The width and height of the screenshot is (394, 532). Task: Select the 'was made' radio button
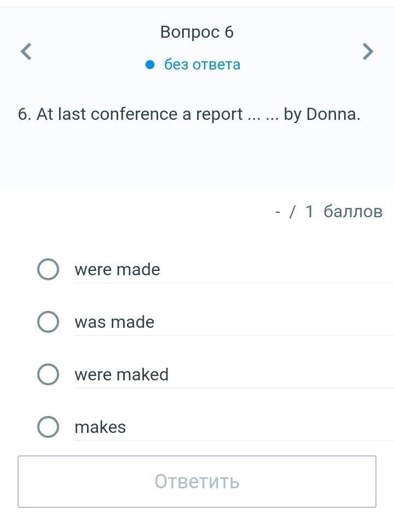[x=48, y=322]
